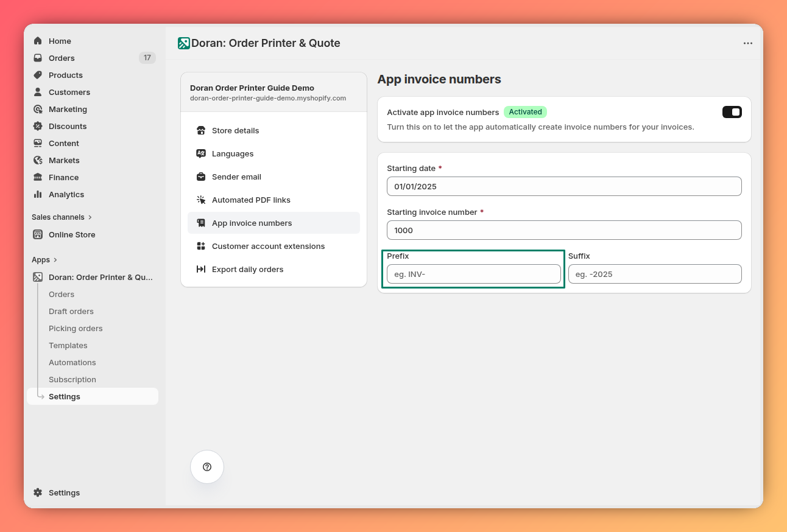The width and height of the screenshot is (787, 532).
Task: Go to Doran Orders sub-item
Action: click(x=62, y=294)
